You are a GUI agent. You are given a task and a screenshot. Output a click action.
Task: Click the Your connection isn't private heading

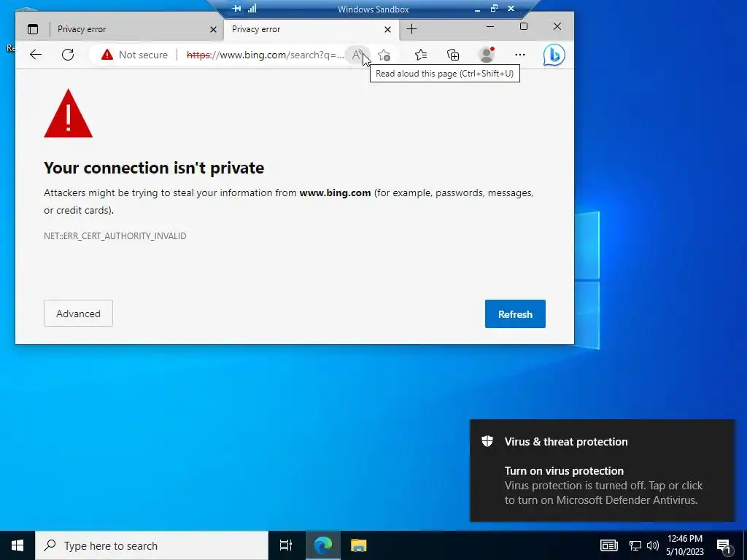click(x=154, y=168)
